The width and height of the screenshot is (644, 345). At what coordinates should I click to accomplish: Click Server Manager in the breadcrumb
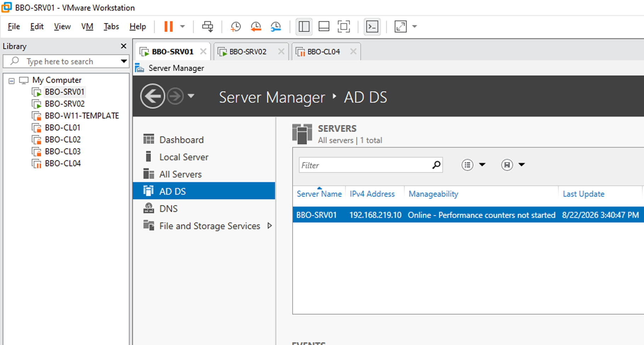(272, 97)
